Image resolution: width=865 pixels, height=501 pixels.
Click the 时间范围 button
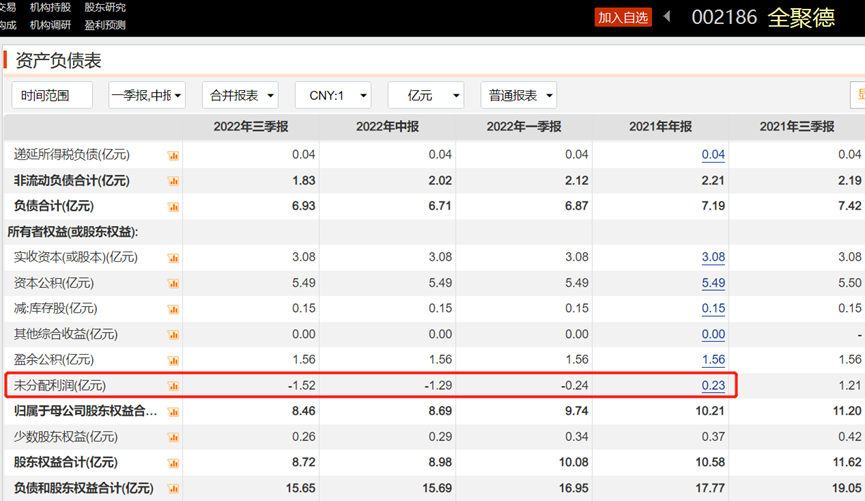point(52,95)
